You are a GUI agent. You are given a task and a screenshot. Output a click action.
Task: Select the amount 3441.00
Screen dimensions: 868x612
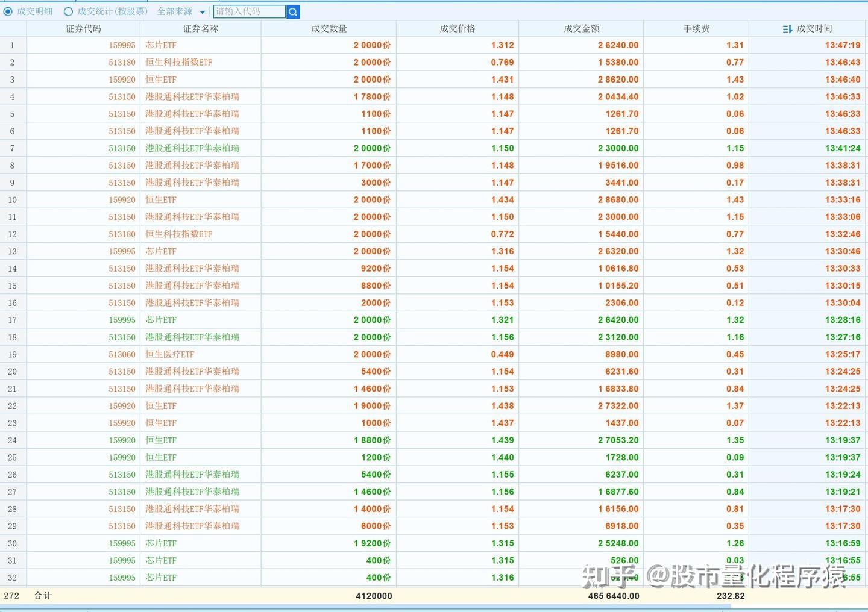pos(622,183)
